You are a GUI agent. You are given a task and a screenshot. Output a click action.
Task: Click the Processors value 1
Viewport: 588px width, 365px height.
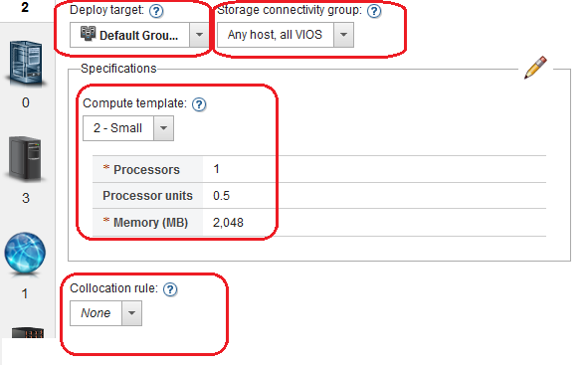pyautogui.click(x=216, y=169)
